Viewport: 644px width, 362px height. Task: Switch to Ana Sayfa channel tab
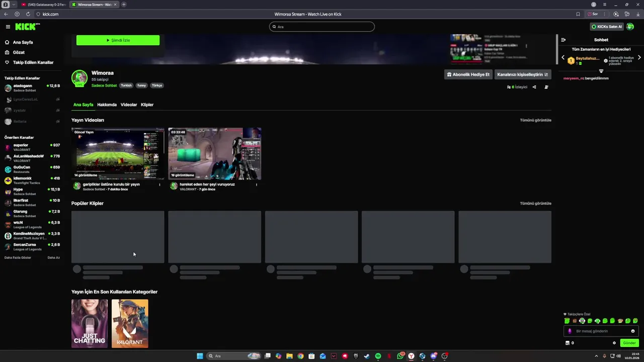pos(83,105)
